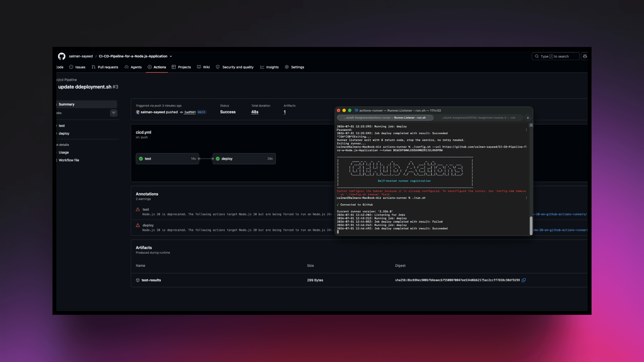Viewport: 644px width, 362px height.
Task: Open the Security and quality tab
Action: click(235, 67)
